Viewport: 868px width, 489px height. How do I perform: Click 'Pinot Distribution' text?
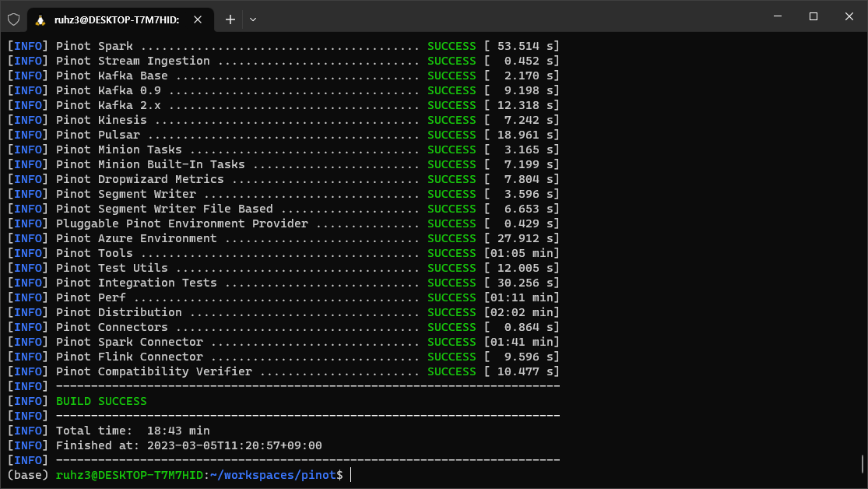(x=119, y=312)
